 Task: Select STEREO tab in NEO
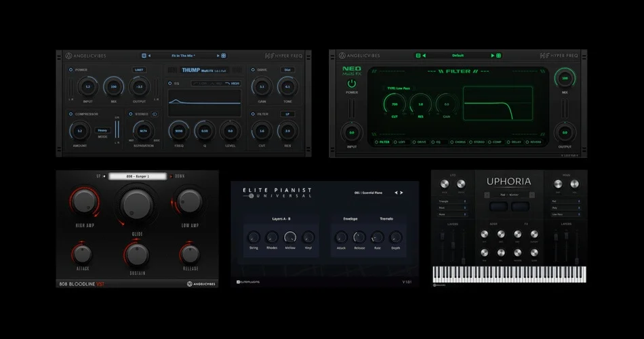pos(477,142)
